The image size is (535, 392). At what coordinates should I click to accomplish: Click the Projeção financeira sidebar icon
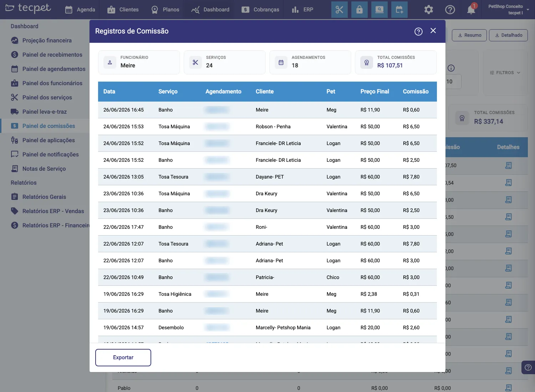[x=15, y=40]
